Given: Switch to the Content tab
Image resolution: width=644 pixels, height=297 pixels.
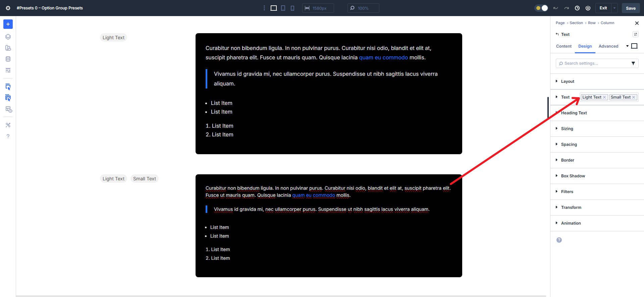Looking at the screenshot, I should pyautogui.click(x=563, y=46).
